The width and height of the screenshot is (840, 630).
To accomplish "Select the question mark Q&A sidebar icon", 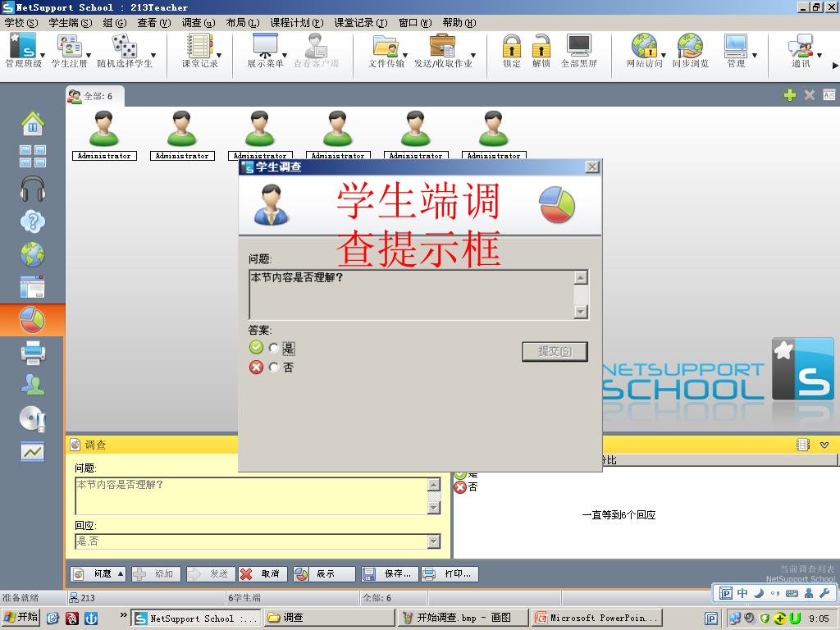I will (33, 221).
